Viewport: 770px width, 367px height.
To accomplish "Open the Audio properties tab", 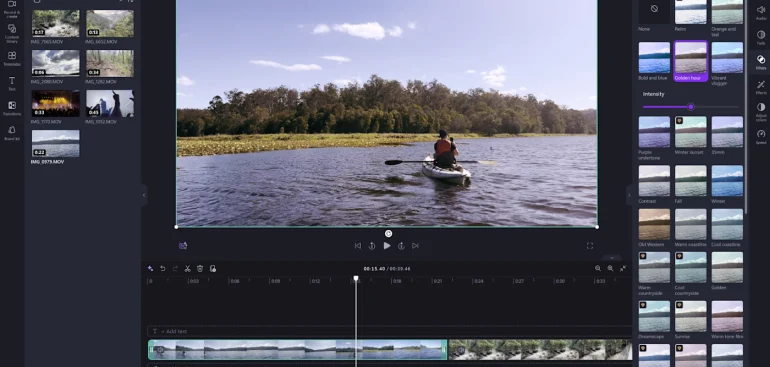I will (x=761, y=13).
